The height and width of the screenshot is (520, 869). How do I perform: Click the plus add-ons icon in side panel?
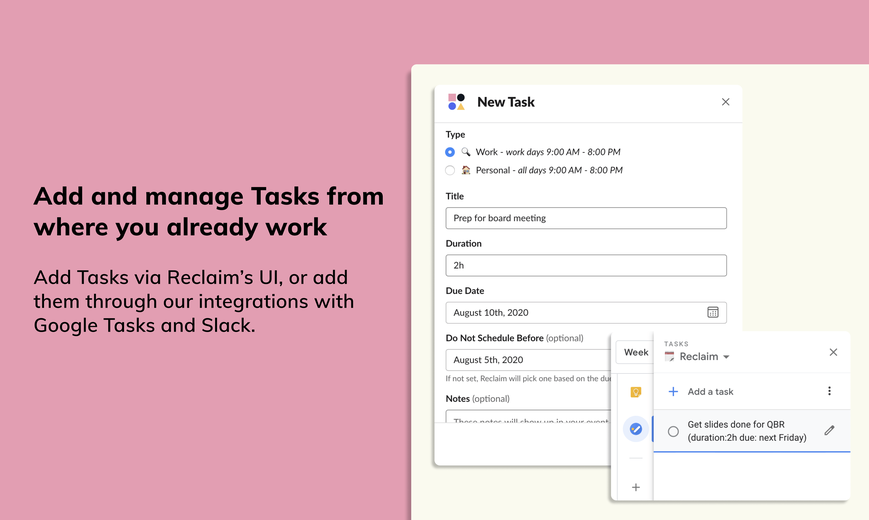tap(636, 487)
